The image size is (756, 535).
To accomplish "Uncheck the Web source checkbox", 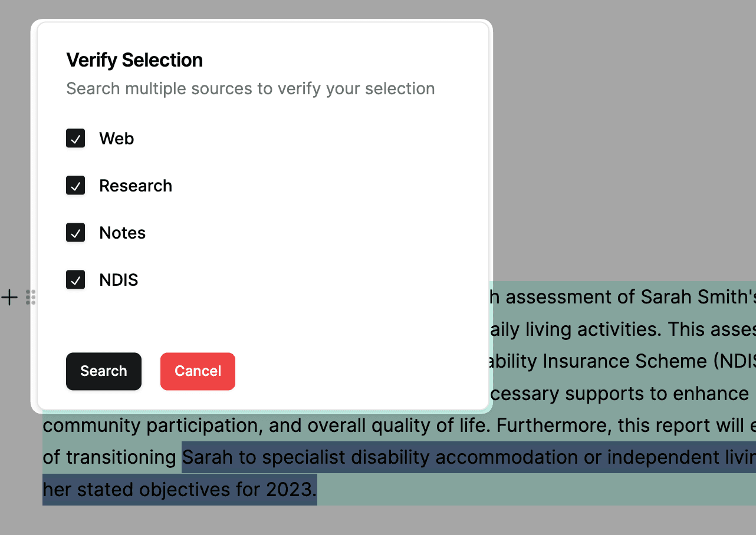I will click(x=75, y=138).
